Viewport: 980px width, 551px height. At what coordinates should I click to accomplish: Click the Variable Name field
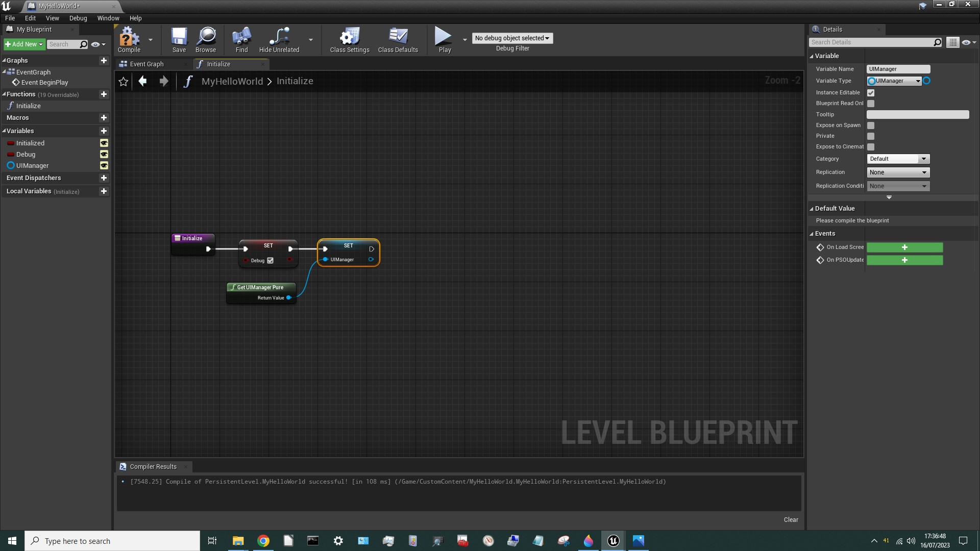898,69
